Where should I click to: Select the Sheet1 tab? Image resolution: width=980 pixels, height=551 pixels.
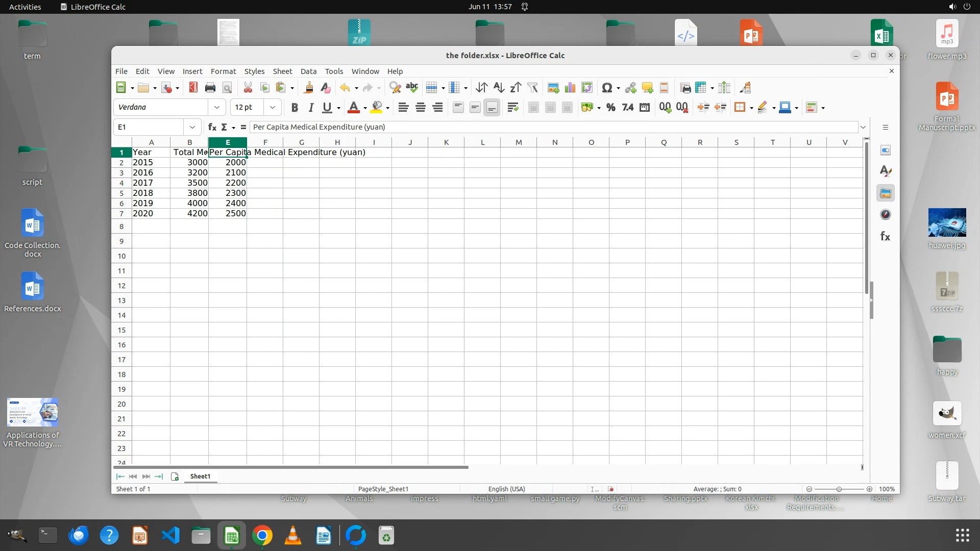[200, 476]
